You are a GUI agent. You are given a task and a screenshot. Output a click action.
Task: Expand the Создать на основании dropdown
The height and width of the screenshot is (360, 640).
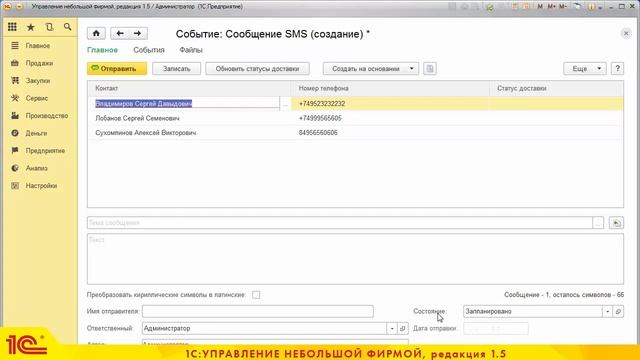(412, 69)
